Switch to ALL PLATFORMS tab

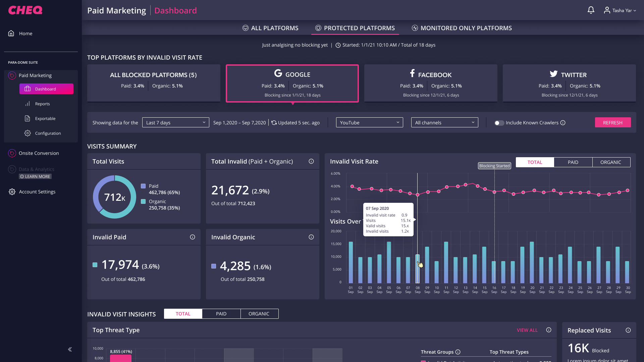(x=270, y=28)
